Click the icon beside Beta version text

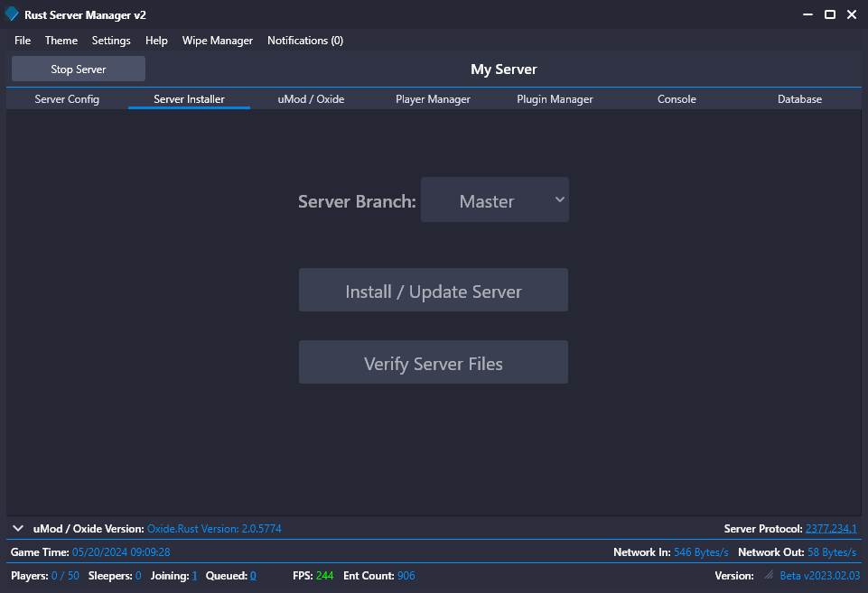pos(770,576)
